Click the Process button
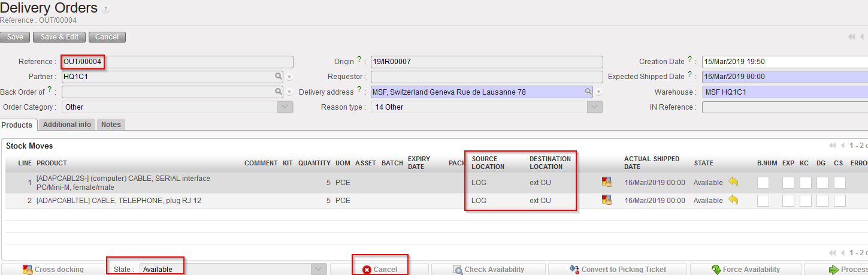The height and width of the screenshot is (275, 868). pos(836,270)
